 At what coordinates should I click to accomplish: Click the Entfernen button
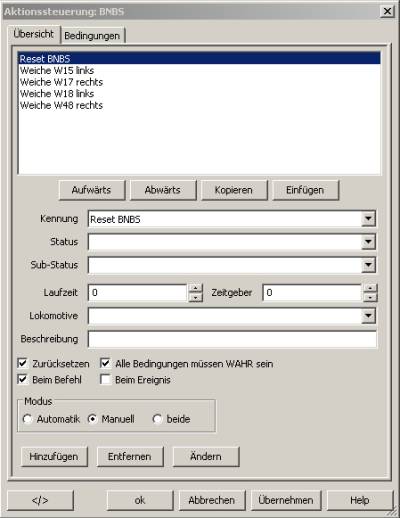pyautogui.click(x=130, y=456)
